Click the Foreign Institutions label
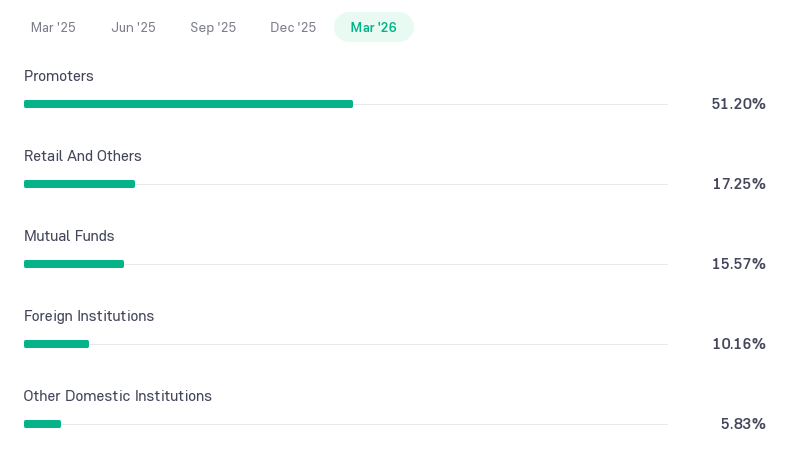796x464 pixels. 89,316
